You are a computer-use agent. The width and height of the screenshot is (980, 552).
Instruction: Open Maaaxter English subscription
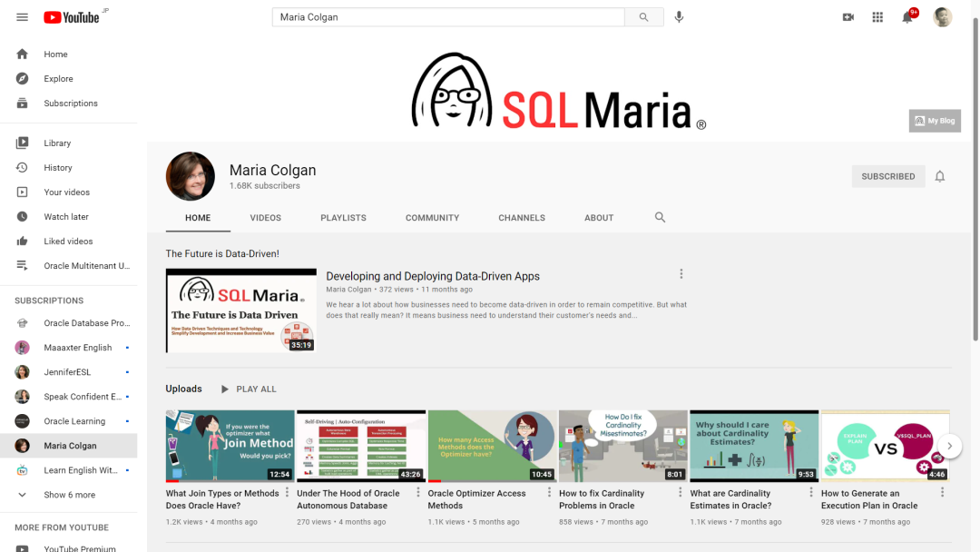(x=69, y=348)
